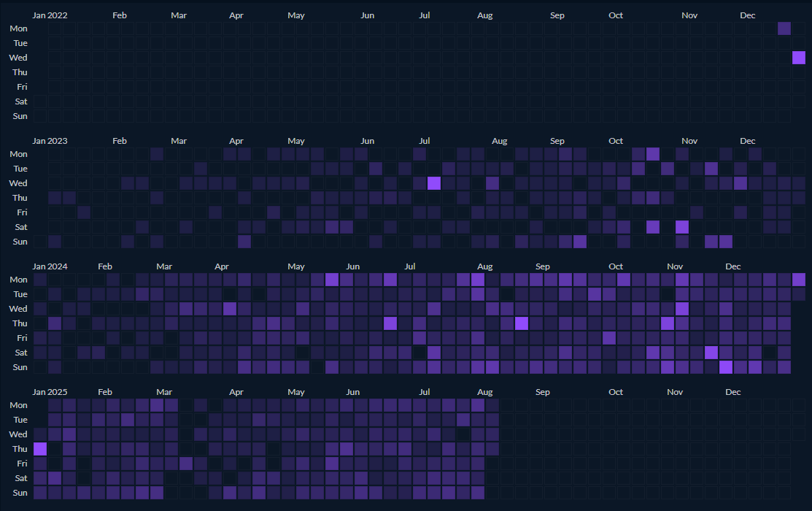This screenshot has height=511, width=812.
Task: Select the brightest Saturday cell in late November 2024
Action: coord(711,353)
